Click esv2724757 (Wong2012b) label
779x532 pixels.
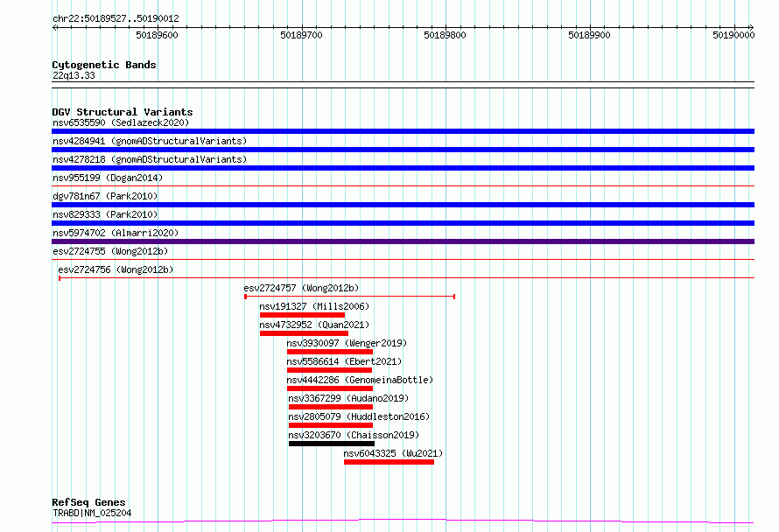point(301,288)
